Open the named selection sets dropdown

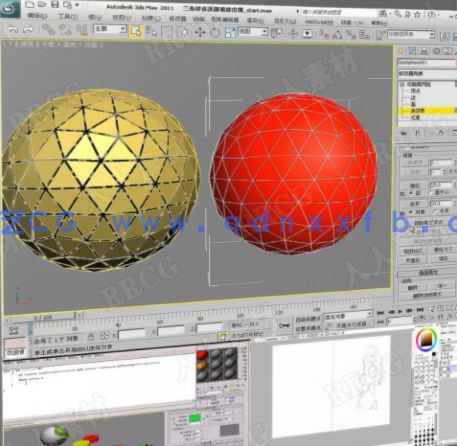point(411,34)
